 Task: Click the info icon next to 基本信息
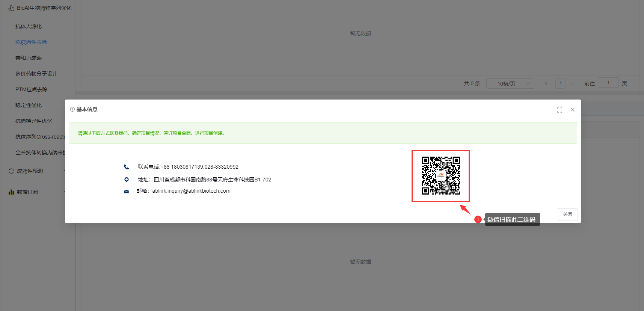pos(72,109)
